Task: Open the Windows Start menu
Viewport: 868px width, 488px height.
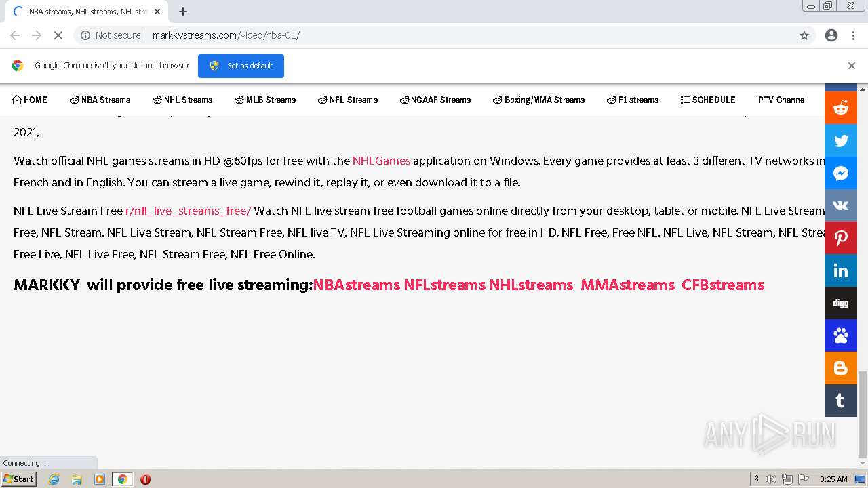Action: (19, 479)
